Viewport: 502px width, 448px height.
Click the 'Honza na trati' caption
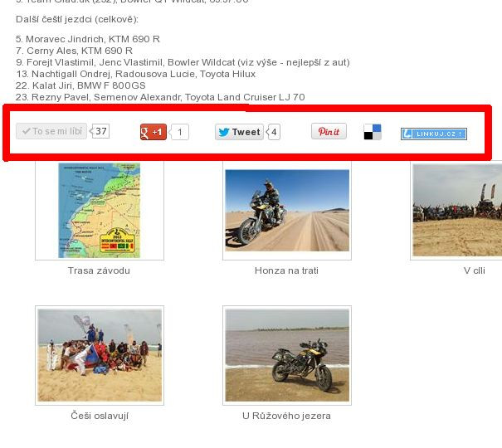[x=286, y=270]
